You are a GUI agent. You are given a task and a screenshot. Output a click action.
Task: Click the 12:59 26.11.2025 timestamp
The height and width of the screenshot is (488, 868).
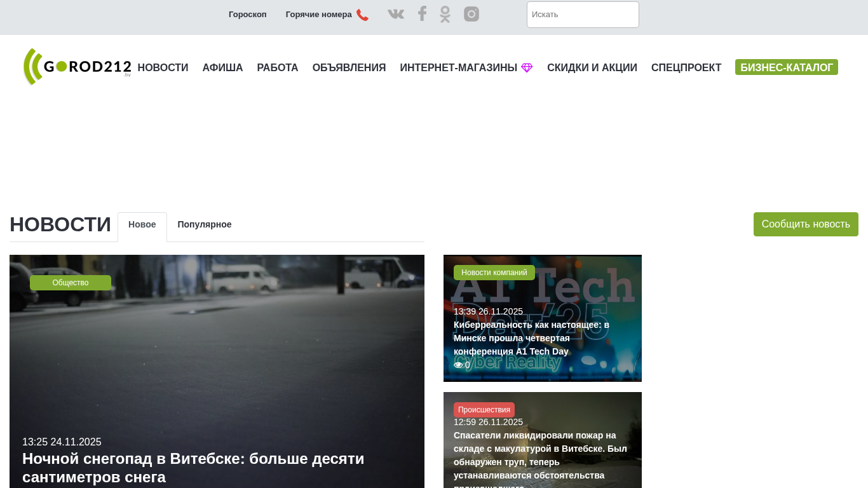(488, 422)
